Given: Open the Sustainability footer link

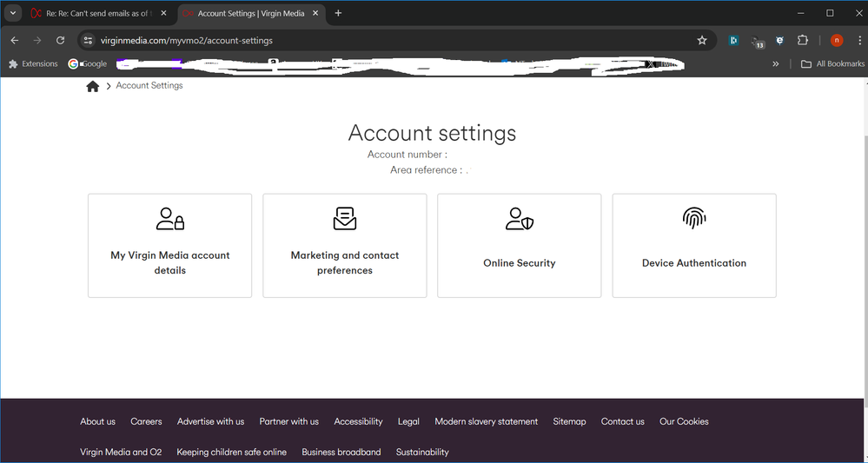Looking at the screenshot, I should 422,452.
